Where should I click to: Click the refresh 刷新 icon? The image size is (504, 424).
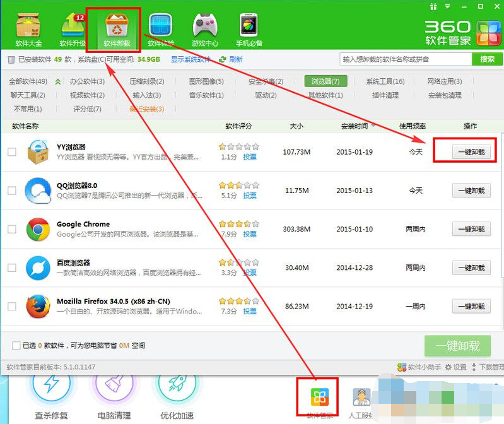222,59
